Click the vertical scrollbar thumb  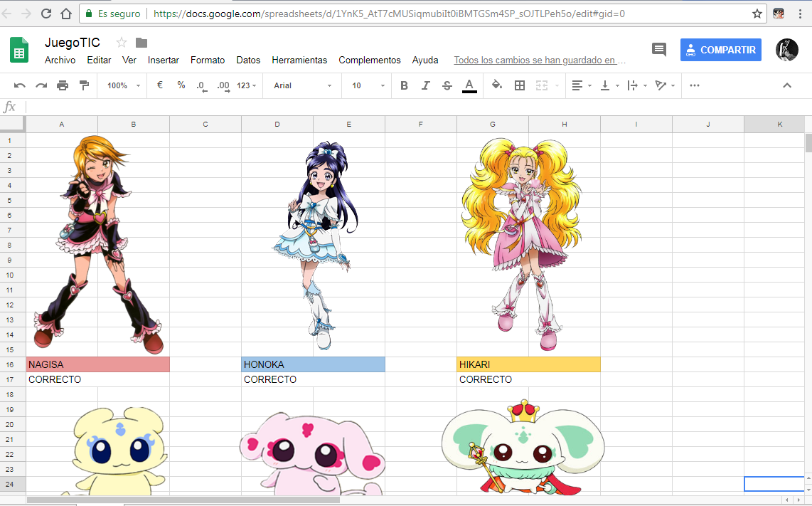click(x=808, y=143)
